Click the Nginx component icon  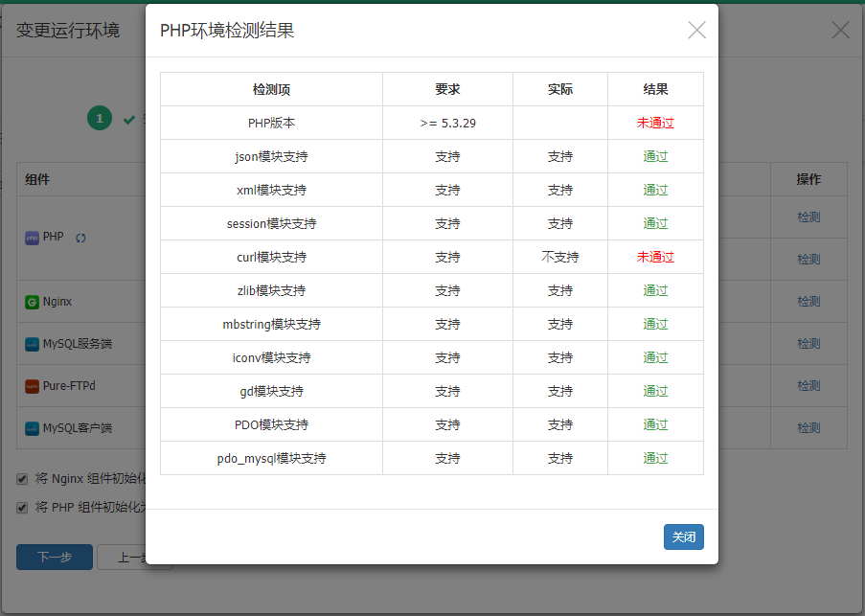click(32, 302)
